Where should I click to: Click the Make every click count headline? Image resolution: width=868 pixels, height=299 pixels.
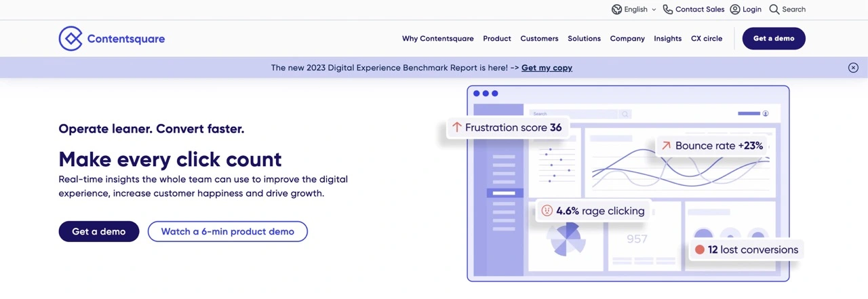pyautogui.click(x=170, y=159)
